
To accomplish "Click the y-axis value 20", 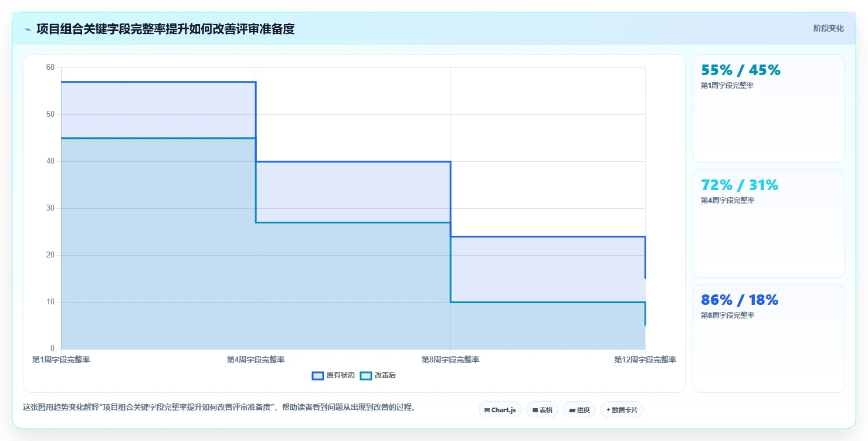I will pyautogui.click(x=50, y=255).
